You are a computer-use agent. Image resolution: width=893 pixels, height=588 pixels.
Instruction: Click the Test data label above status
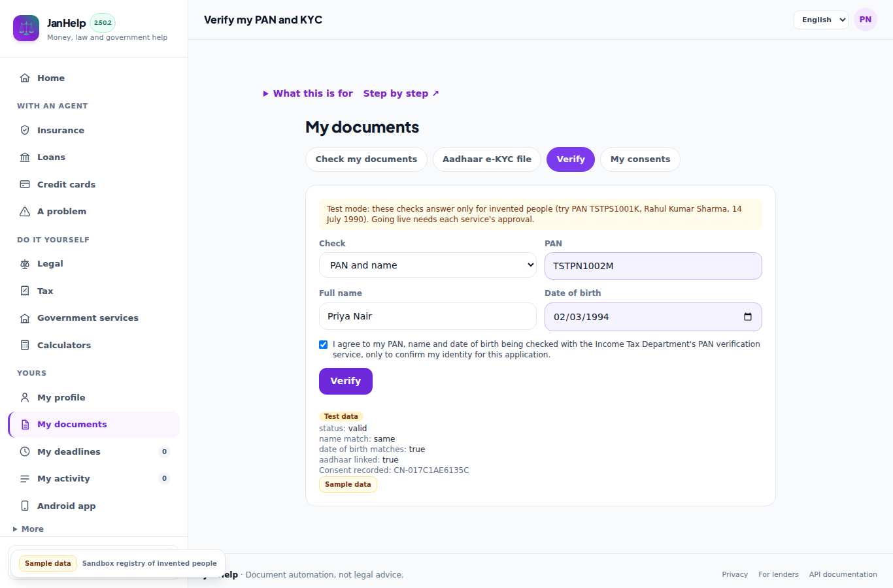[x=341, y=416]
